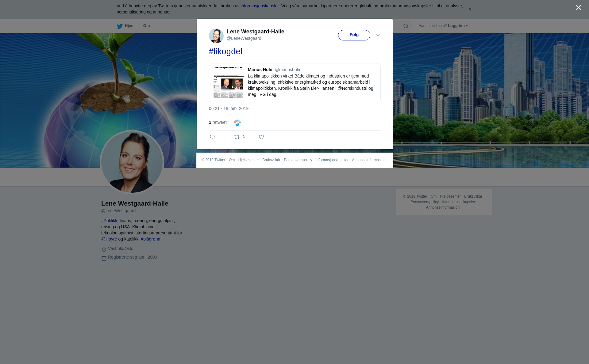Screen dimensions: 589x364
Task: Click the heart like icon
Action: [x=261, y=137]
